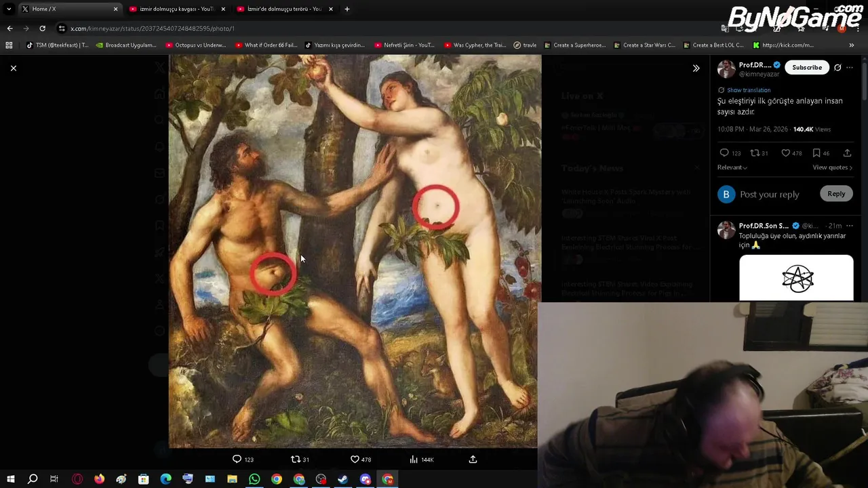Open a new browser tab

pyautogui.click(x=347, y=9)
